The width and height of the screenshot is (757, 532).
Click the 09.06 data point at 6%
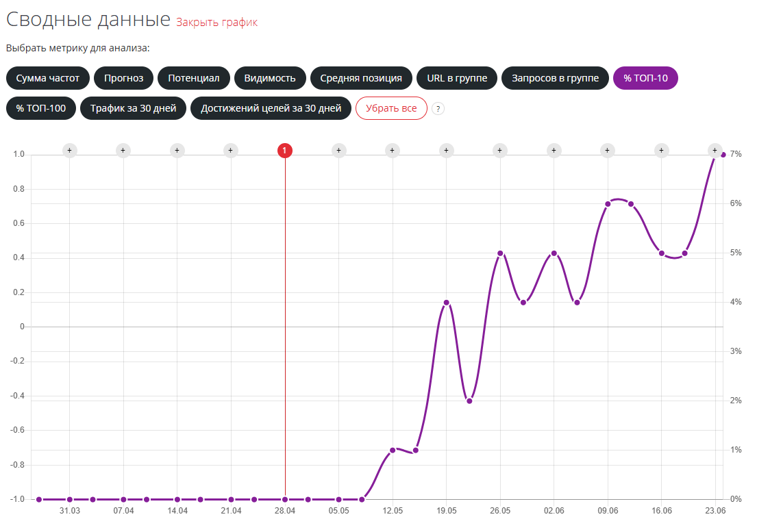coord(608,204)
